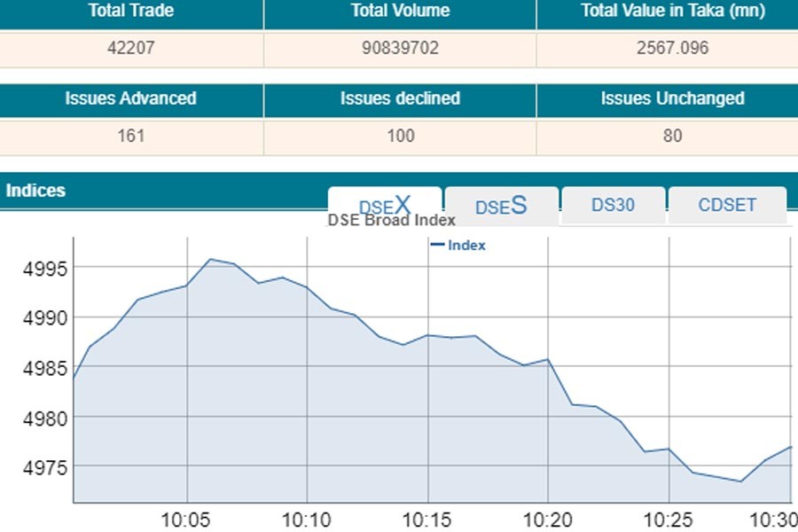This screenshot has height=532, width=798.
Task: Click the DSE Broad Index chart title
Action: (x=392, y=220)
